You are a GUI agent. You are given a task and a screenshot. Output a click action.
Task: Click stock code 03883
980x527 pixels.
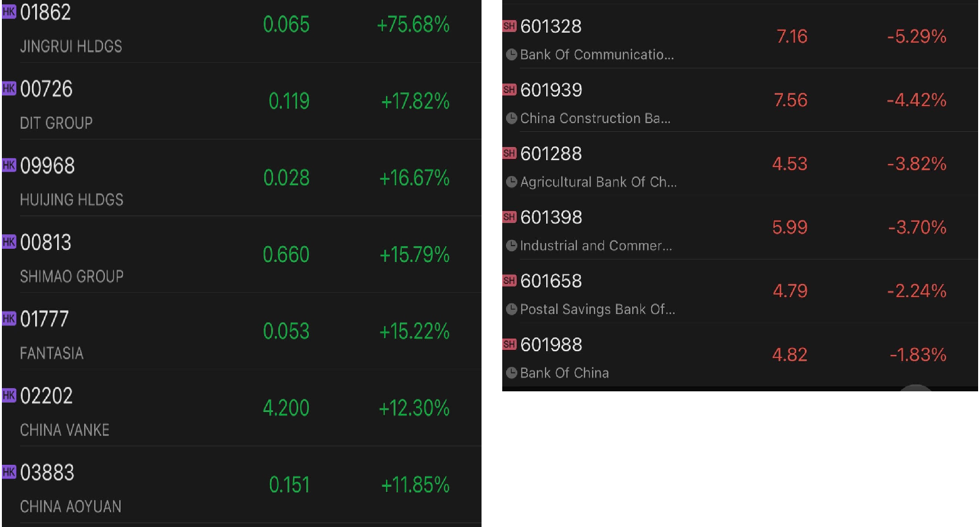tap(47, 472)
